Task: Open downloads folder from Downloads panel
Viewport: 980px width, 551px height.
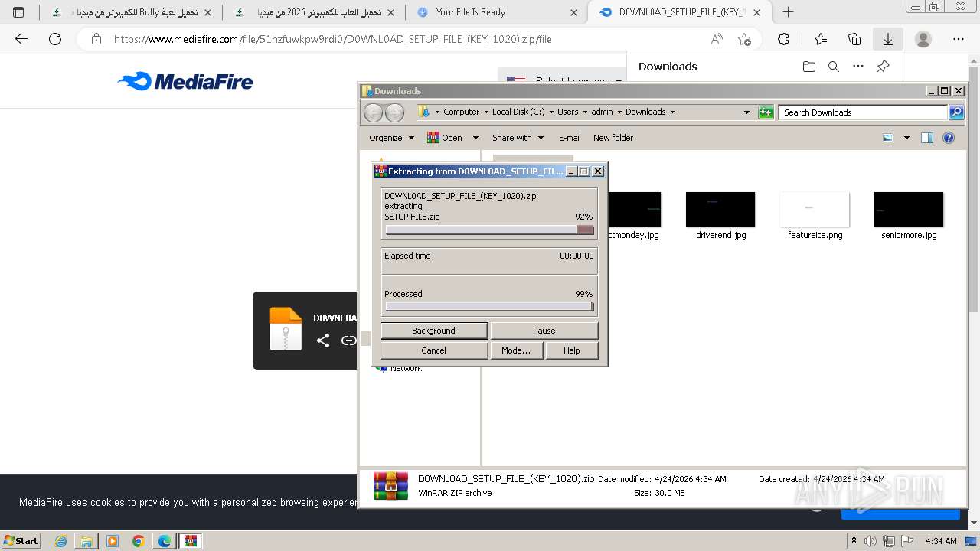Action: [x=809, y=67]
